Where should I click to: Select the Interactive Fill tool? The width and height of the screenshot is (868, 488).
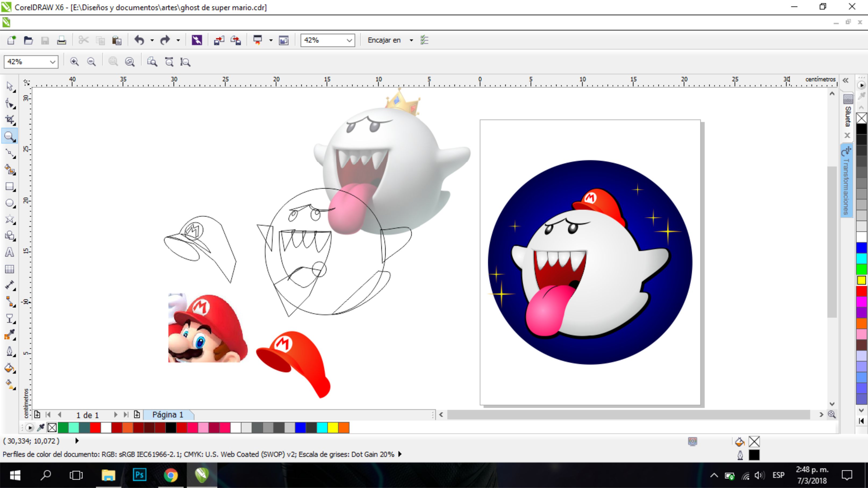tap(10, 385)
